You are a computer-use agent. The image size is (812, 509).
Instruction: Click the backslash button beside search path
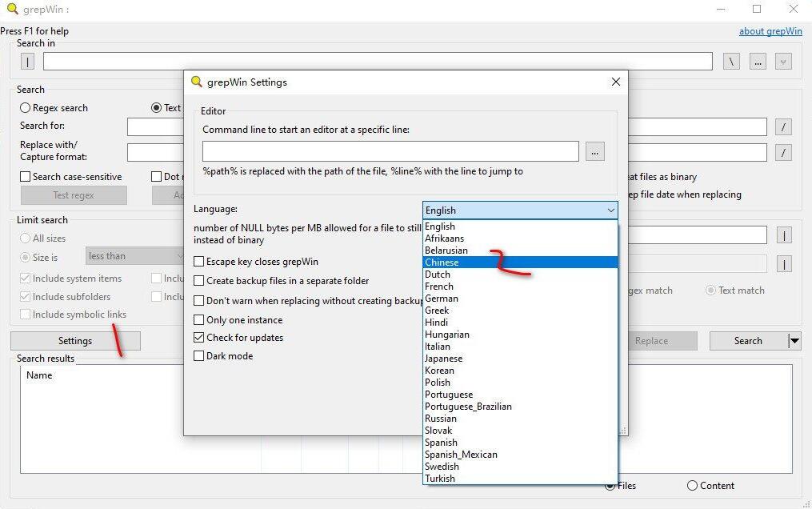[x=731, y=62]
